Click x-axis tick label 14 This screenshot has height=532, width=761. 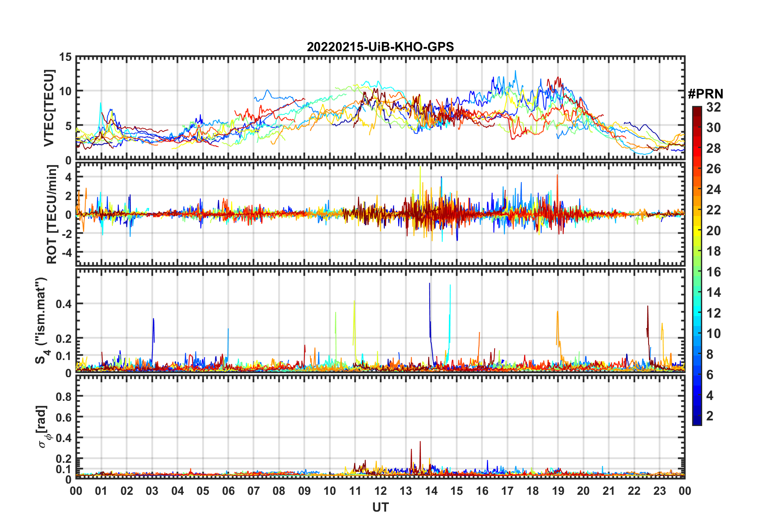pos(431,491)
